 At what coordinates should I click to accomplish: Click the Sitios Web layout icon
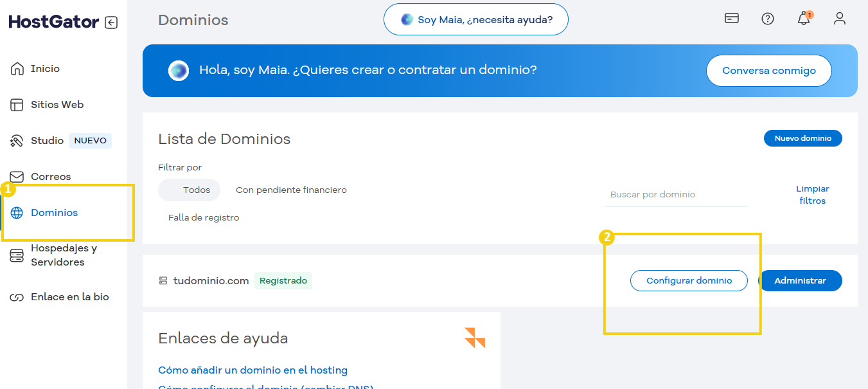click(x=17, y=105)
